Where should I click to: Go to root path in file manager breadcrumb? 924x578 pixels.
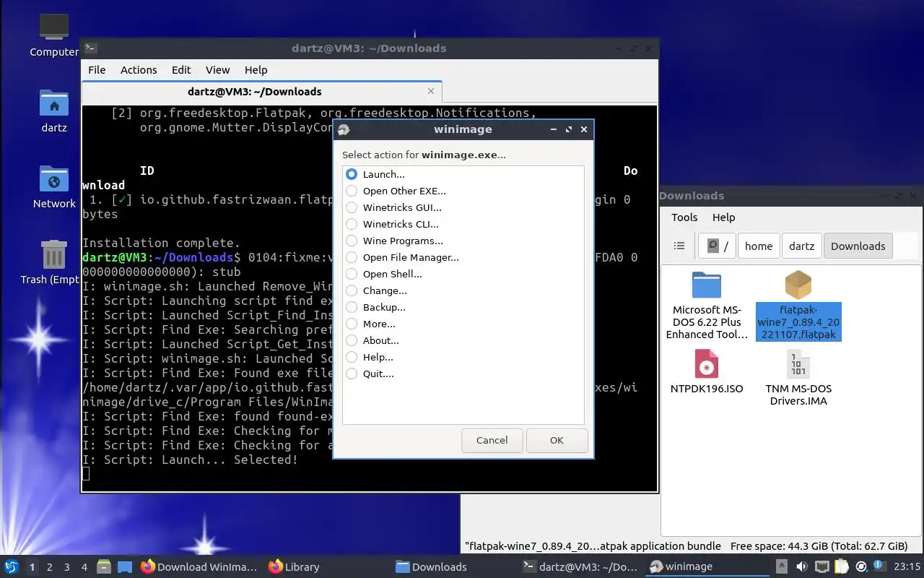[718, 246]
